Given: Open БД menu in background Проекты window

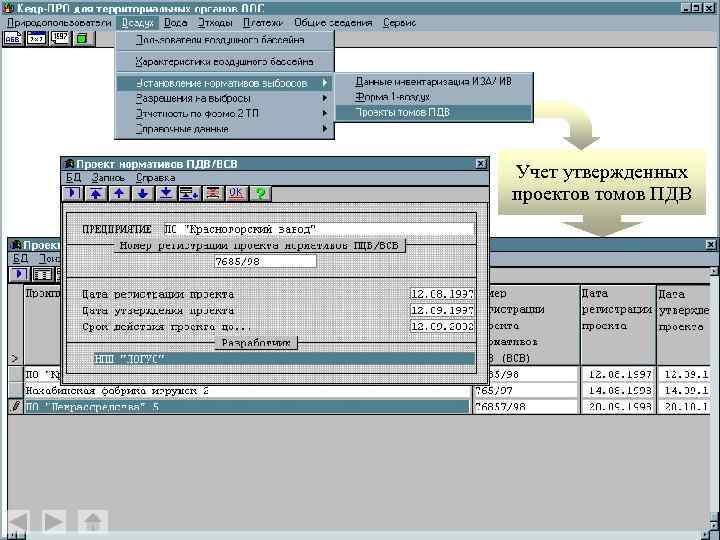Looking at the screenshot, I should (x=20, y=259).
